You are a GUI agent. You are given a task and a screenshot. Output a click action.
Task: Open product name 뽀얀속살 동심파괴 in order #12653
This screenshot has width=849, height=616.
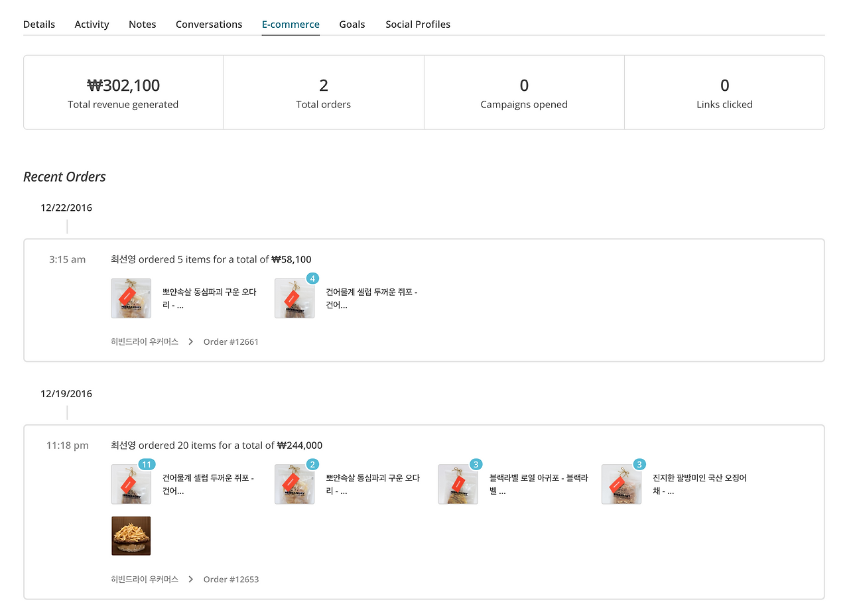point(373,484)
